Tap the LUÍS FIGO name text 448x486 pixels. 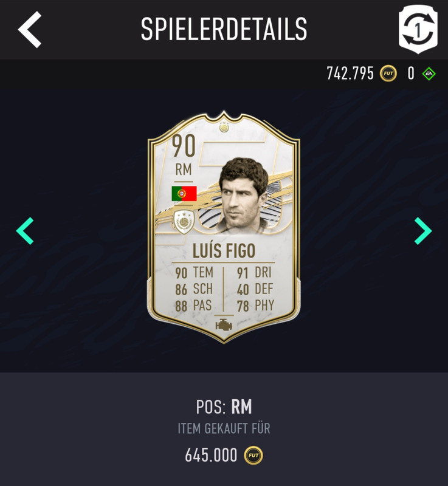click(224, 250)
